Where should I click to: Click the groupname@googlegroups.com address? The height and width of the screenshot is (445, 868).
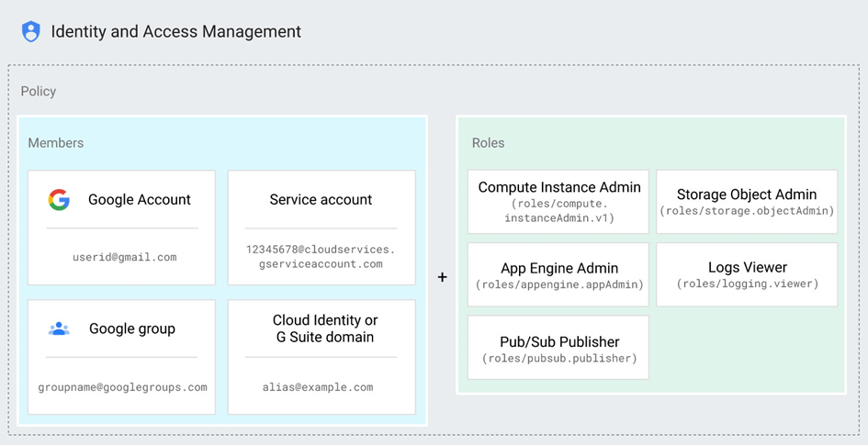(x=122, y=387)
